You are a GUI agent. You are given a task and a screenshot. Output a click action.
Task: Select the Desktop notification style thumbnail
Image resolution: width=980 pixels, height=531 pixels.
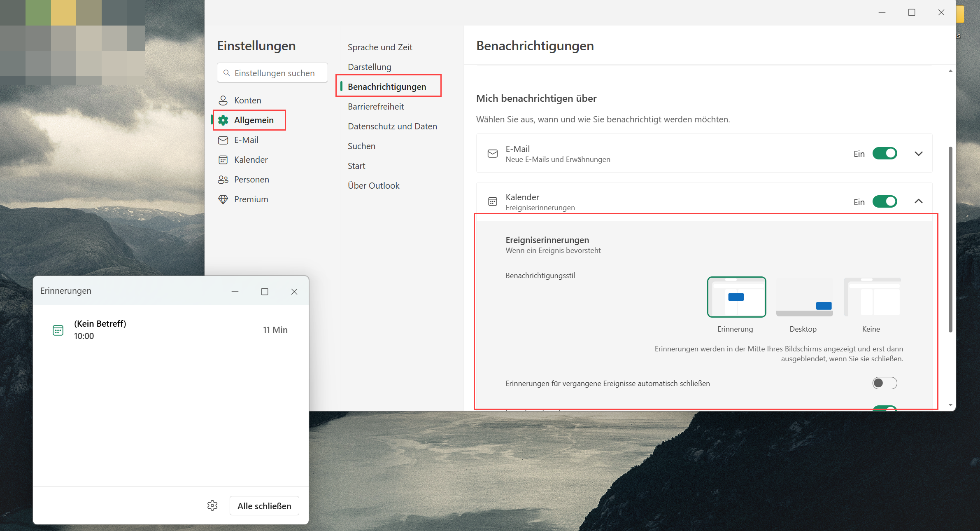tap(804, 297)
